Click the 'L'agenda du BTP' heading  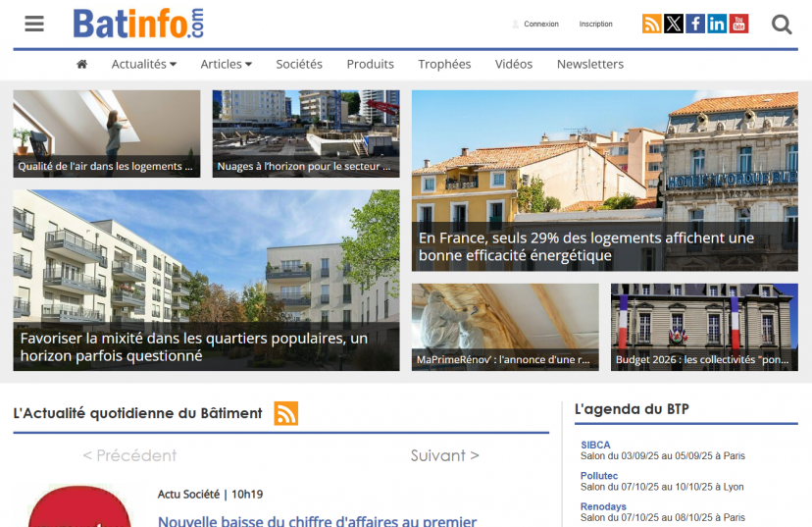pos(632,409)
